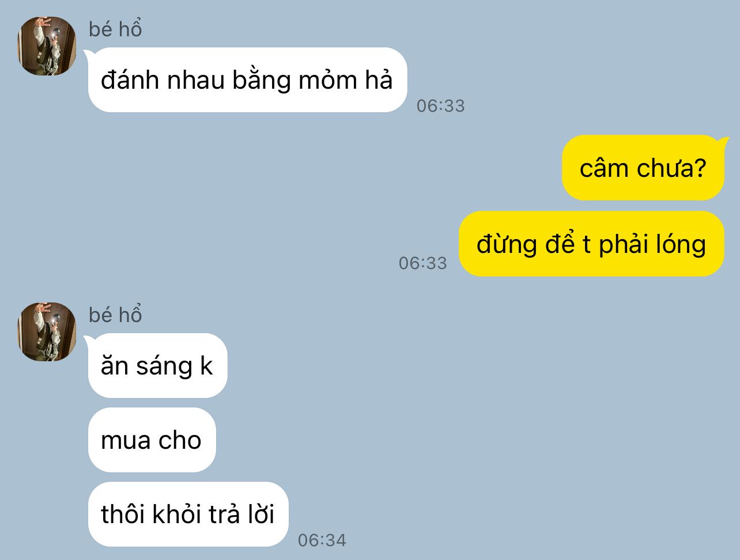This screenshot has height=560, width=740.
Task: Tap the message 'thôi khỏi trả lời'
Action: 188,514
